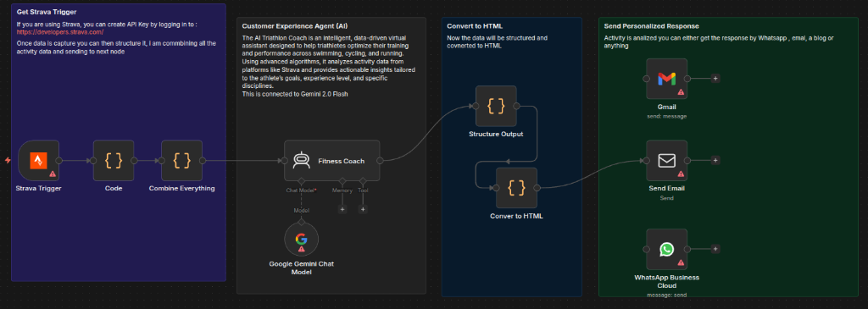Click the warning icon on Gmail node
The image size is (868, 309).
pos(681,91)
